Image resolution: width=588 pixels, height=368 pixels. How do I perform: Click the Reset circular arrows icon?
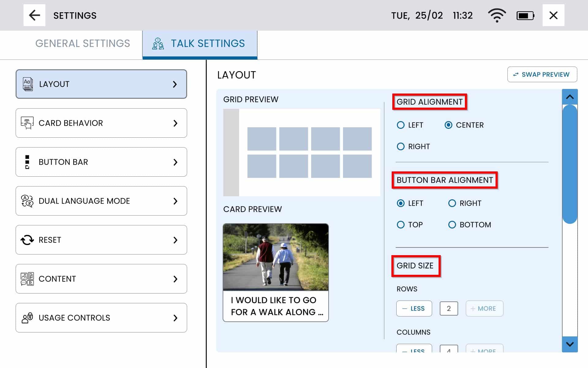point(27,240)
